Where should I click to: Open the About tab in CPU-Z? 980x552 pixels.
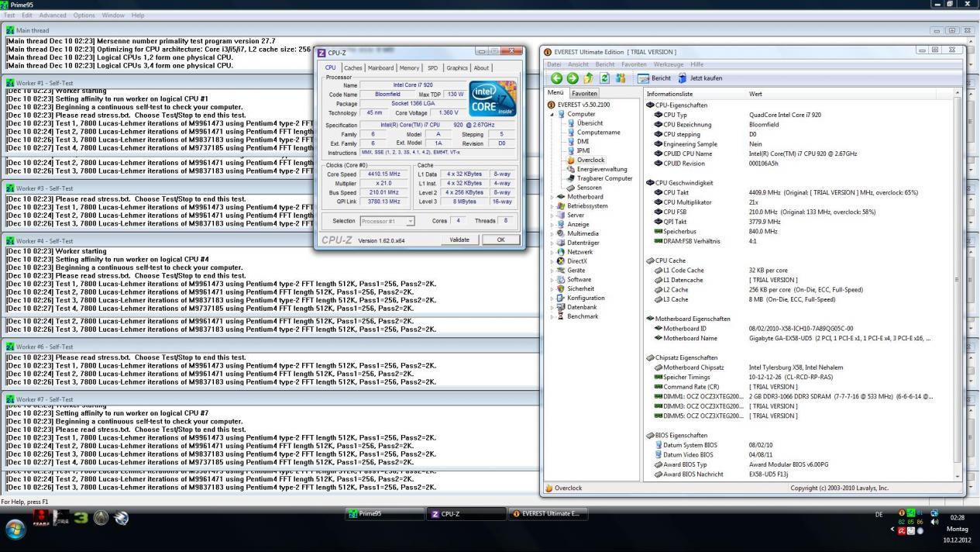coord(481,68)
